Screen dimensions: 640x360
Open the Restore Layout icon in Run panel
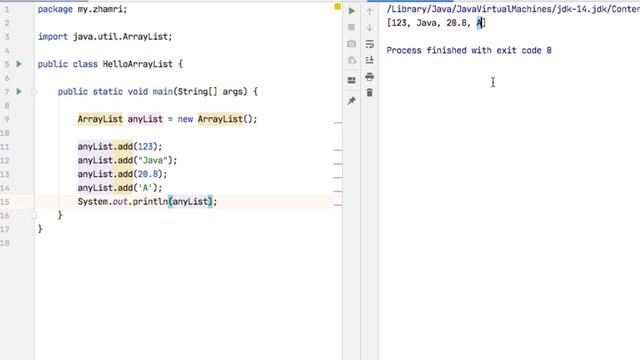pos(351,80)
